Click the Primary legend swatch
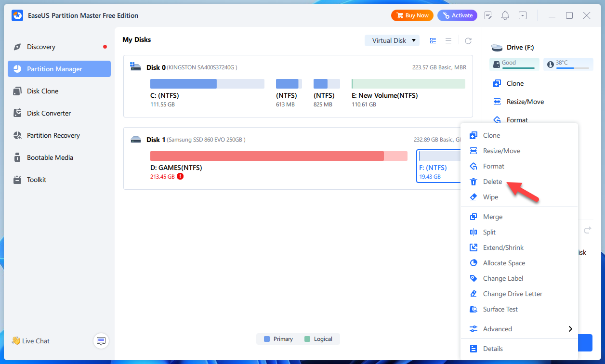 coord(267,339)
